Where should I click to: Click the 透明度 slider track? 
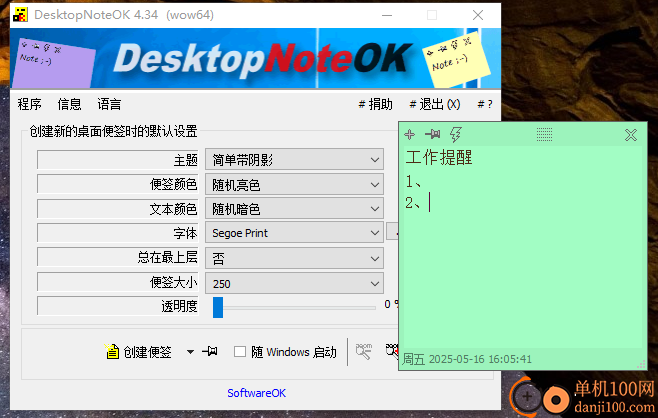298,308
